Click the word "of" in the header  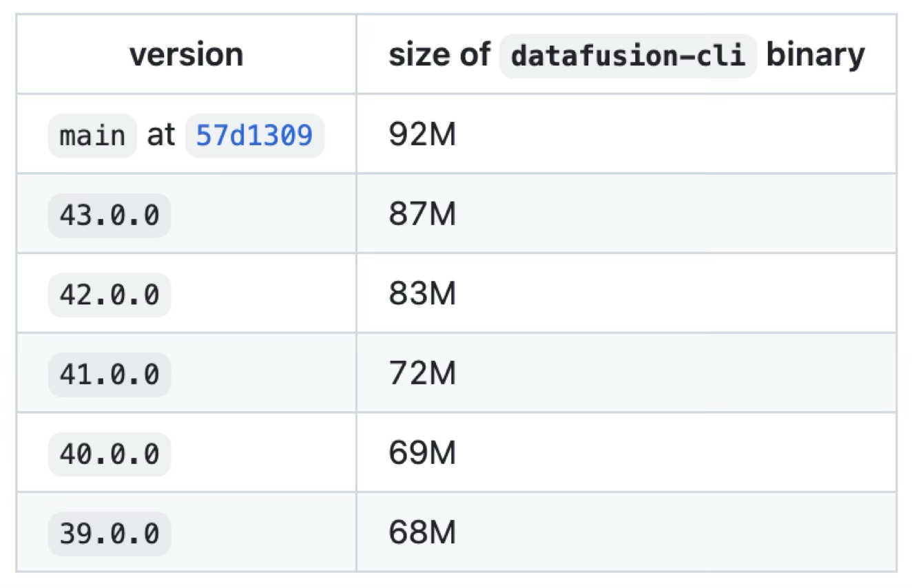[476, 54]
